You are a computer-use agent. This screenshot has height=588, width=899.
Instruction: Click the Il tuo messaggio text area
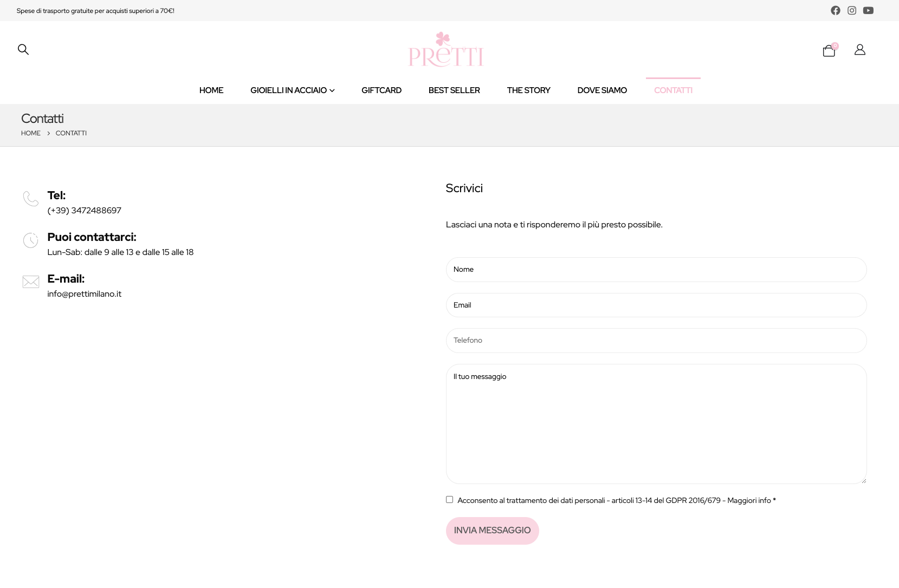click(656, 424)
